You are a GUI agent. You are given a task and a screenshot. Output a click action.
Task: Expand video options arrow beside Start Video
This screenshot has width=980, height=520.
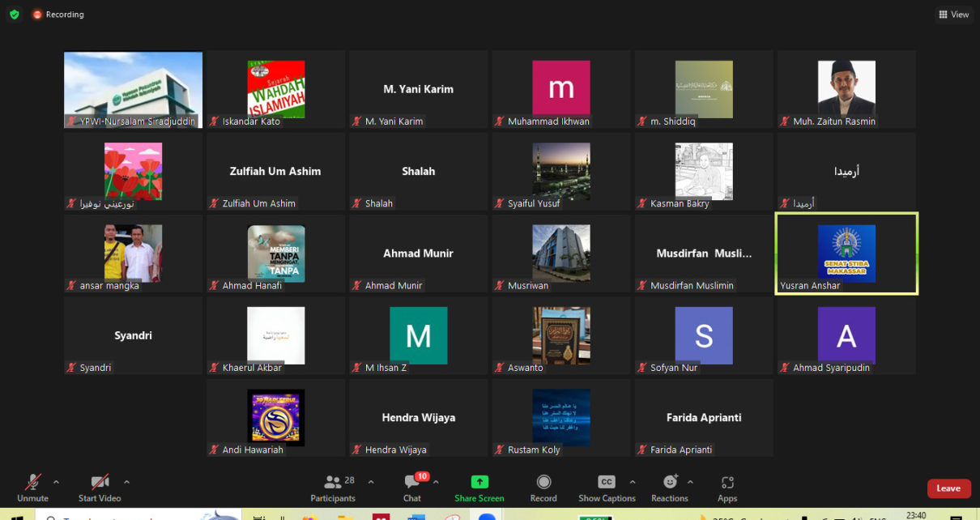coord(126,482)
